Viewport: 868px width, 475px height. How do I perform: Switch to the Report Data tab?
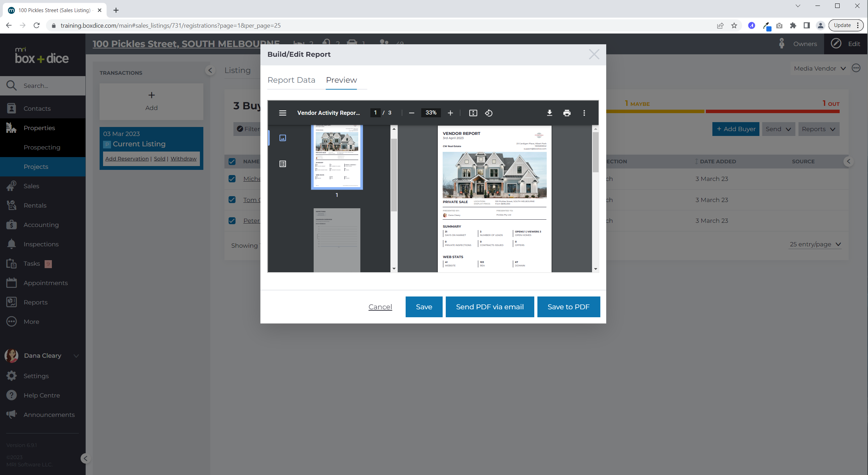291,80
